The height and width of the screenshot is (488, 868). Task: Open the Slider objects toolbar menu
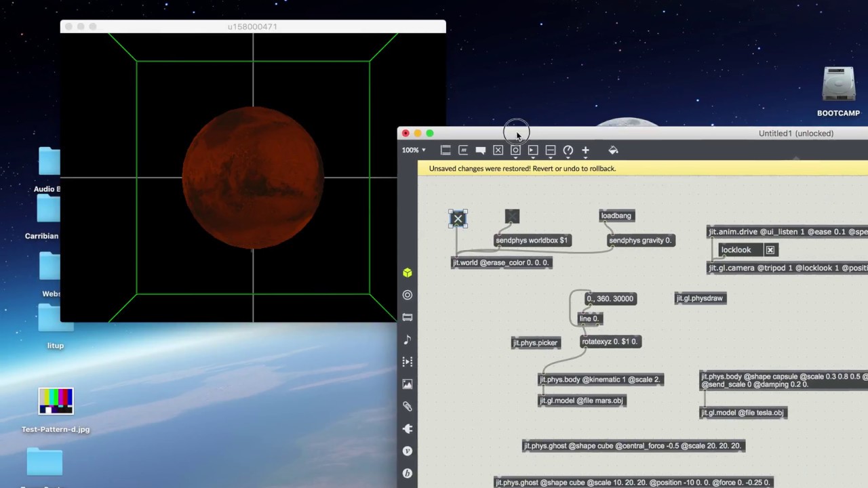point(551,150)
